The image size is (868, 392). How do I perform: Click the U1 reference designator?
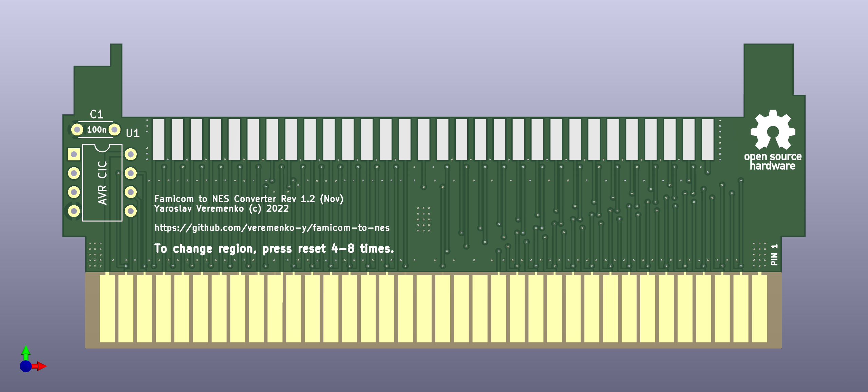[133, 133]
